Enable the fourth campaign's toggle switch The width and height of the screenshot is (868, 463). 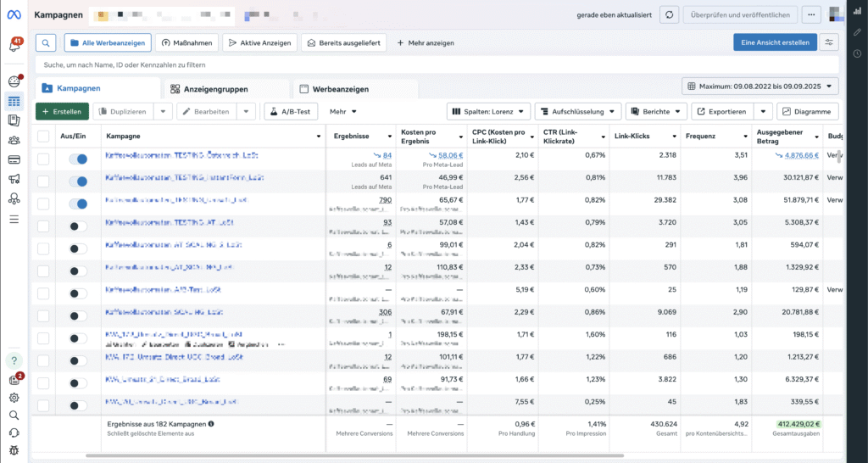(78, 226)
